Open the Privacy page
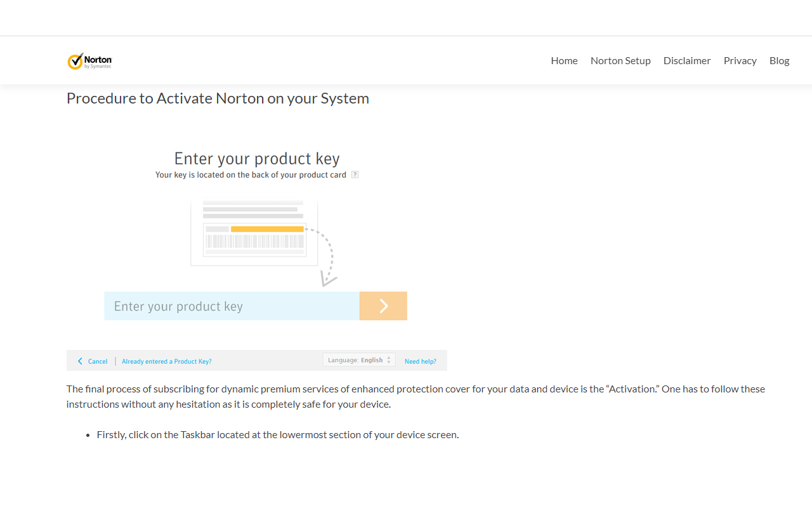The image size is (812, 508). [x=740, y=60]
